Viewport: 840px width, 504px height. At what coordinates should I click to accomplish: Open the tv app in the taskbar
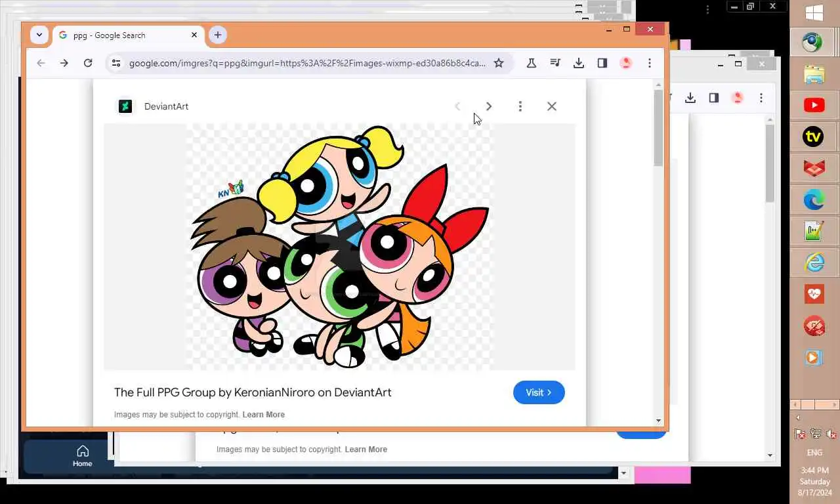pos(814,136)
